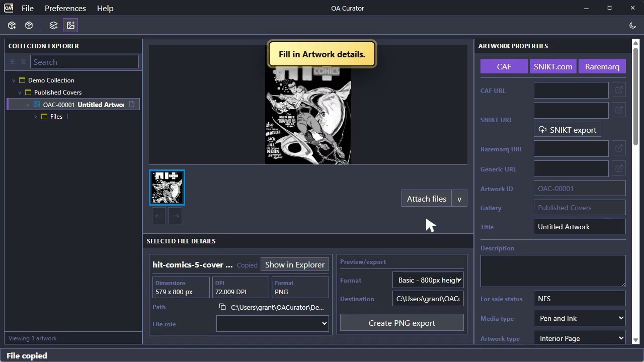Click the SNIKT export button

(x=567, y=130)
